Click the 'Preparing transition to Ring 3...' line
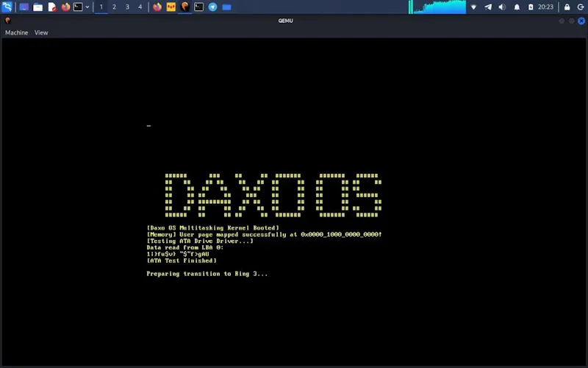Image resolution: width=588 pixels, height=368 pixels. [x=207, y=274]
